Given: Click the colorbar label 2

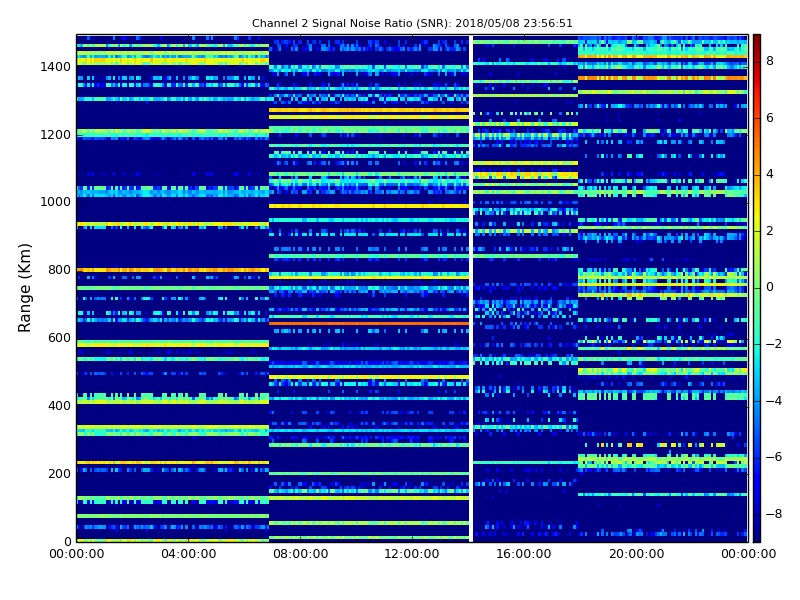Looking at the screenshot, I should (770, 231).
